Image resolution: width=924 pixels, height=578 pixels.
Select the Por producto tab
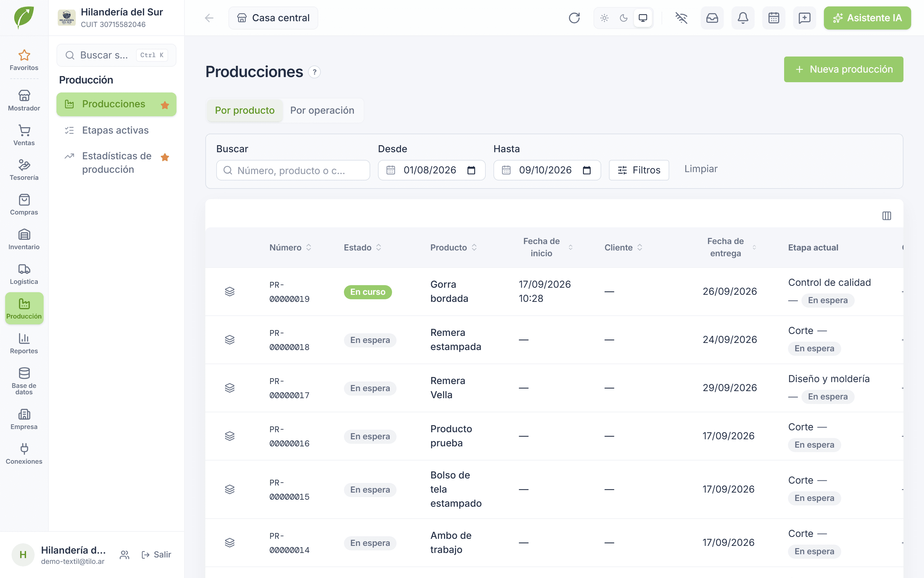coord(245,110)
